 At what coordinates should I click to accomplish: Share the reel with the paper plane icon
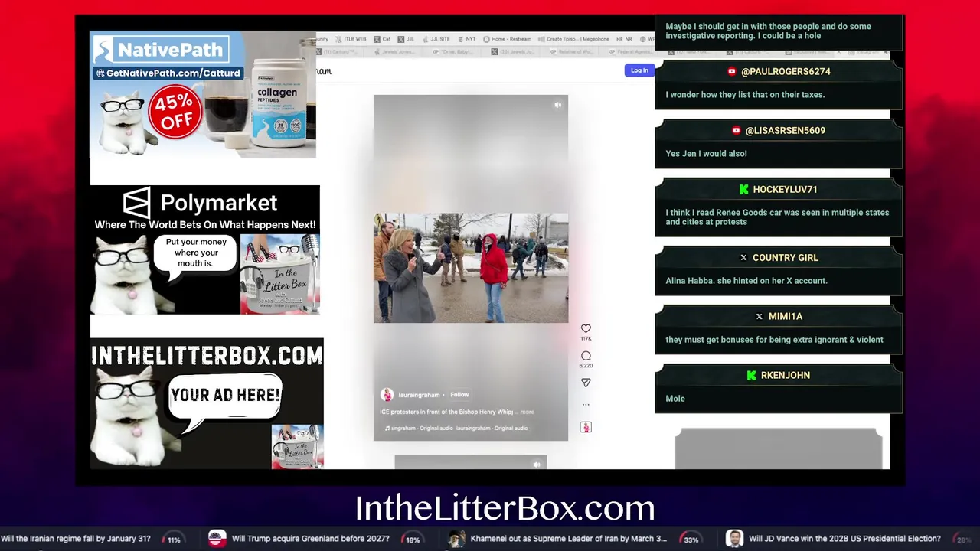586,383
